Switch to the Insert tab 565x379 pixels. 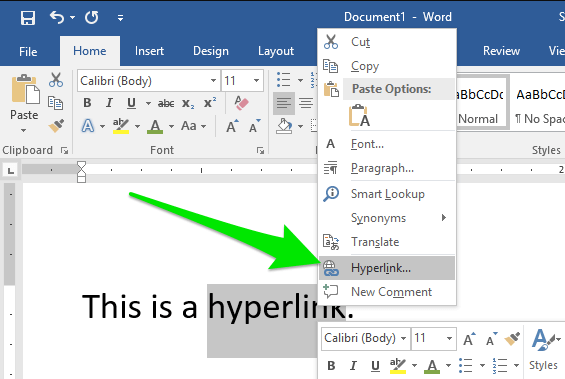coord(149,51)
